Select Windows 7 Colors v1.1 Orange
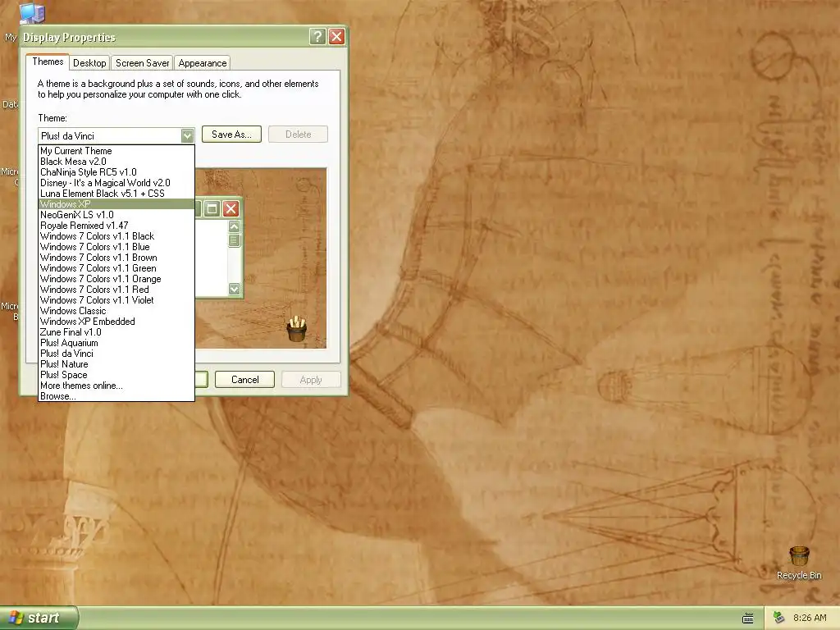 point(116,279)
